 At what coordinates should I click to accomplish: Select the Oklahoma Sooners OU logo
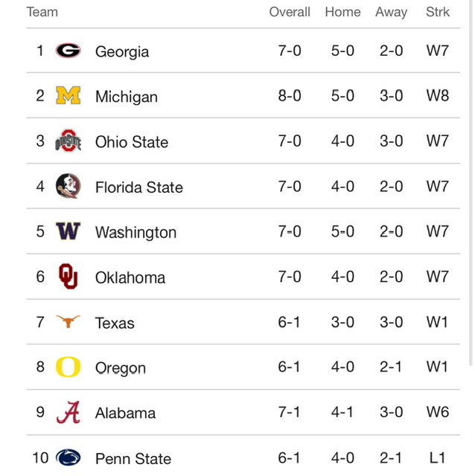(68, 276)
